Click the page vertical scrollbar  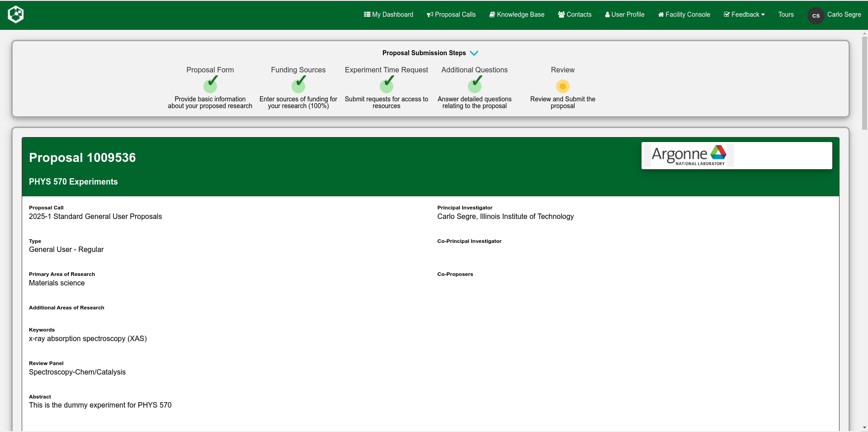tap(864, 81)
